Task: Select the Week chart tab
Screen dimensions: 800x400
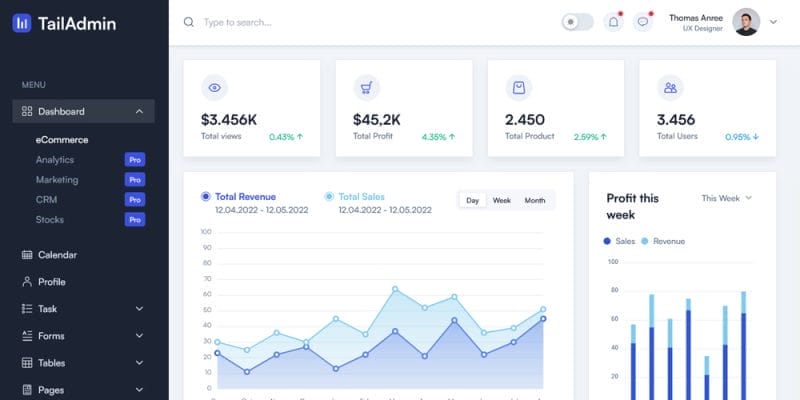Action: pyautogui.click(x=502, y=201)
